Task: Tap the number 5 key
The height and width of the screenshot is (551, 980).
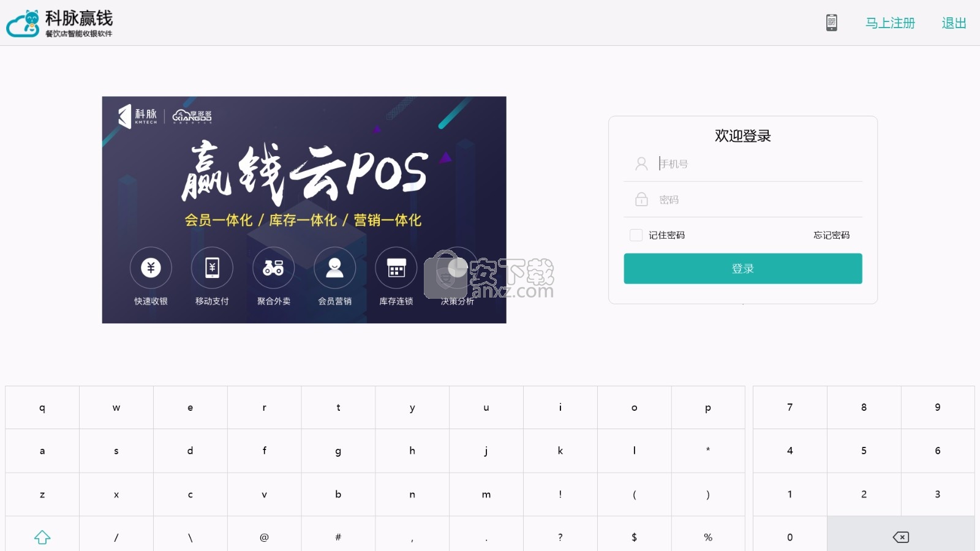Action: (864, 451)
